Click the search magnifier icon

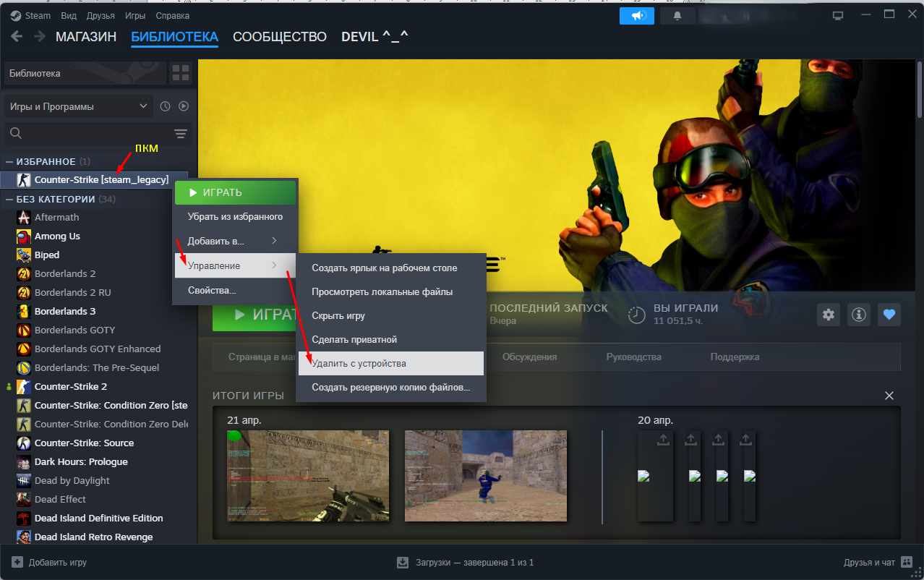pos(16,133)
